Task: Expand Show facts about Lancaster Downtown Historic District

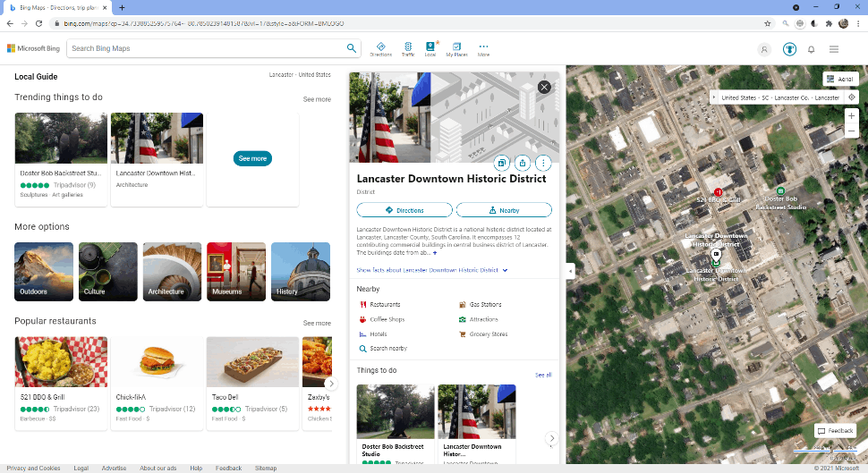Action: tap(432, 270)
